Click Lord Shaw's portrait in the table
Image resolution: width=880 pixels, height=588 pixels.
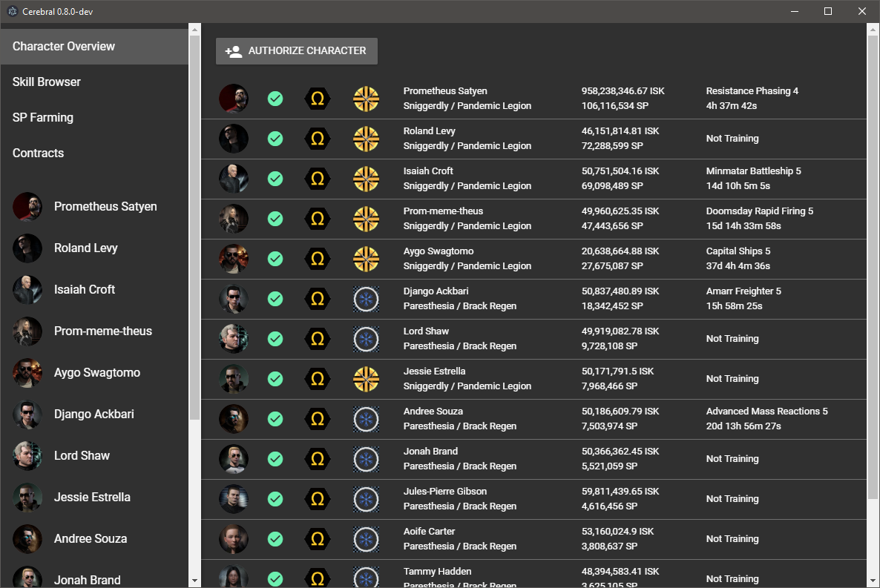point(234,339)
